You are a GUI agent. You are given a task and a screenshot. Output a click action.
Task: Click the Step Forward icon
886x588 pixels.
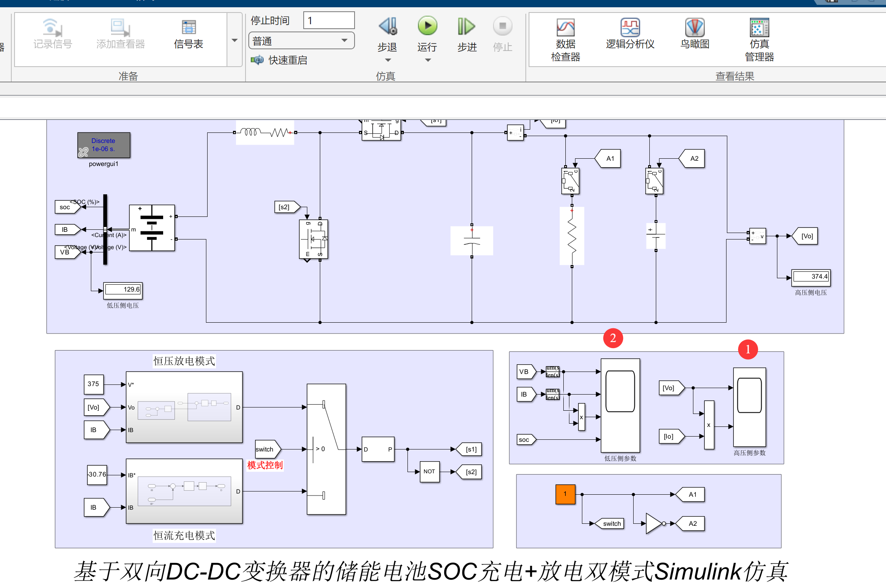tap(466, 27)
